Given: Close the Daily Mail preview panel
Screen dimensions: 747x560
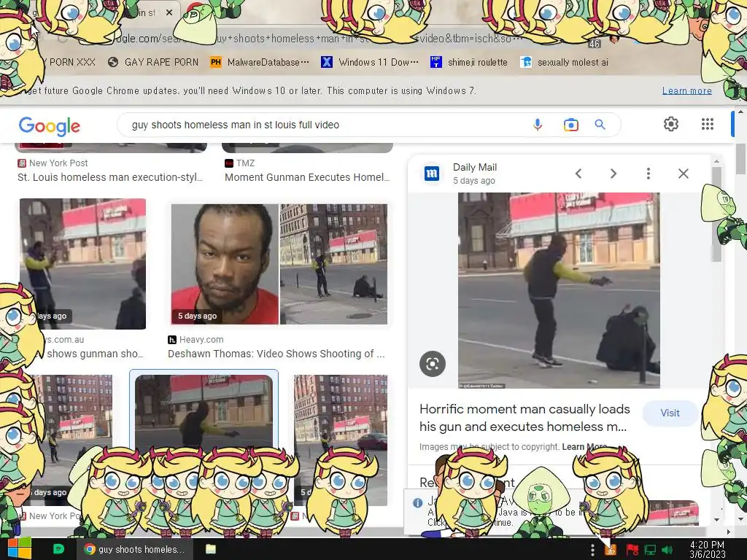Looking at the screenshot, I should (x=683, y=174).
